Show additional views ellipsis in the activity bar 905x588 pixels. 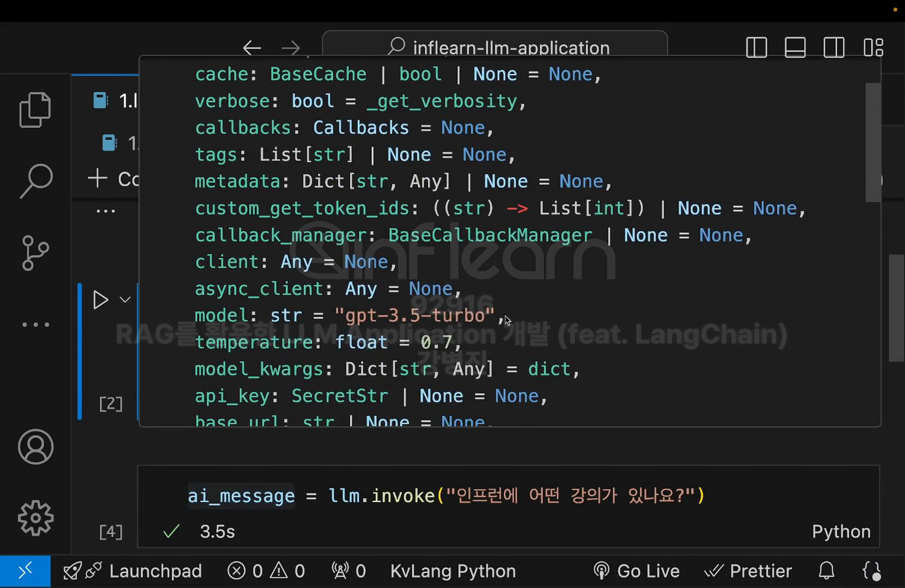(x=35, y=324)
